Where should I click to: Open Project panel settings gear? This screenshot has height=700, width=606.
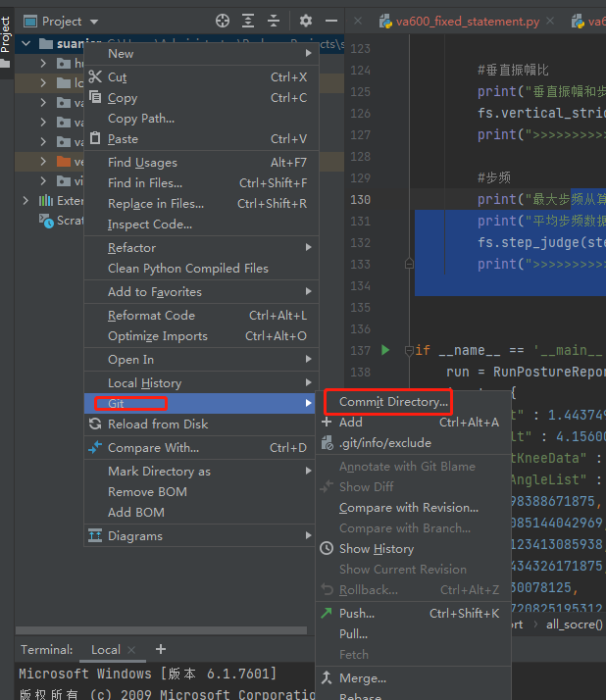(x=306, y=21)
